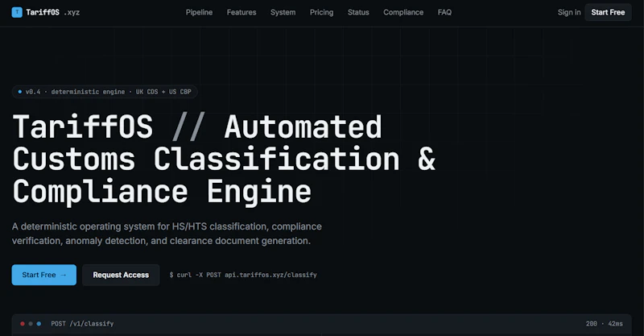Viewport: 644px width, 336px height.
Task: Click the blue TariffOS logo icon
Action: coord(17,12)
